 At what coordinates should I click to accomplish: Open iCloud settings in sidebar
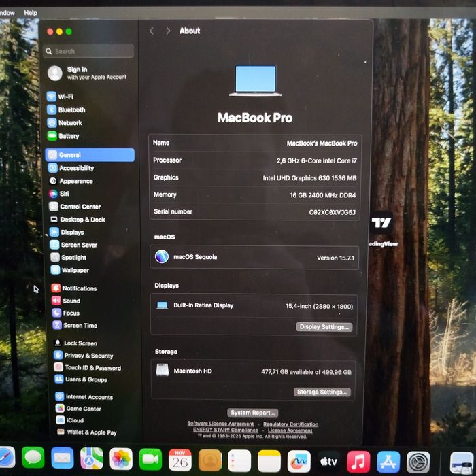point(70,420)
